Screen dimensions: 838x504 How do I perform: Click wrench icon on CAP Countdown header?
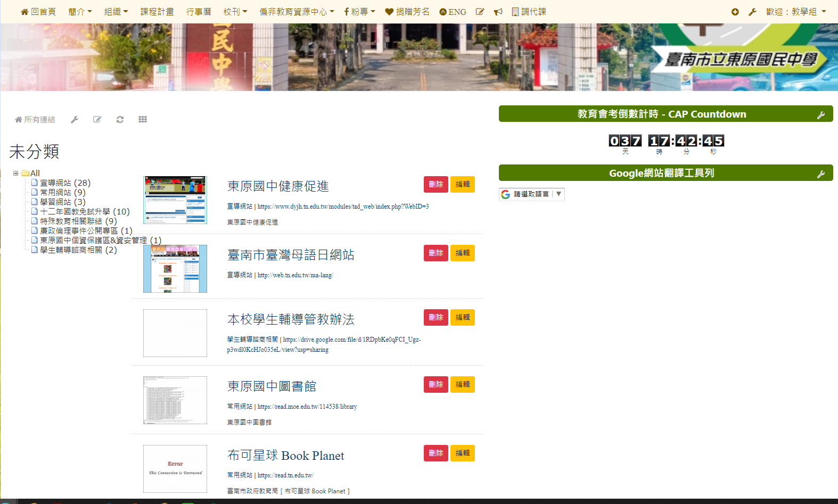[821, 115]
